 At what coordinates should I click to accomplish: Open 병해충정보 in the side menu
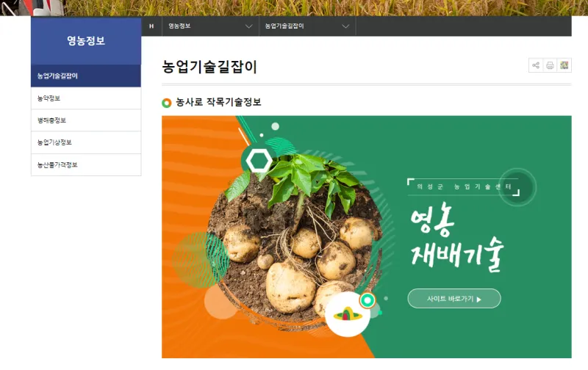tap(86, 120)
